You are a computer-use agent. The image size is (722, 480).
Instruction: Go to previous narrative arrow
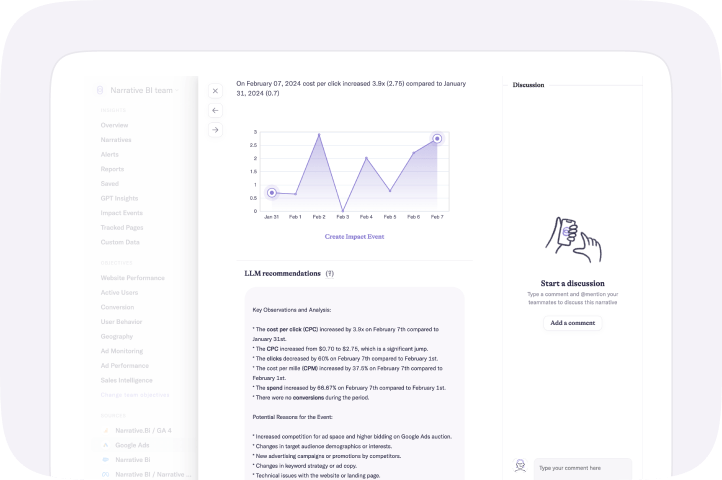pos(215,111)
